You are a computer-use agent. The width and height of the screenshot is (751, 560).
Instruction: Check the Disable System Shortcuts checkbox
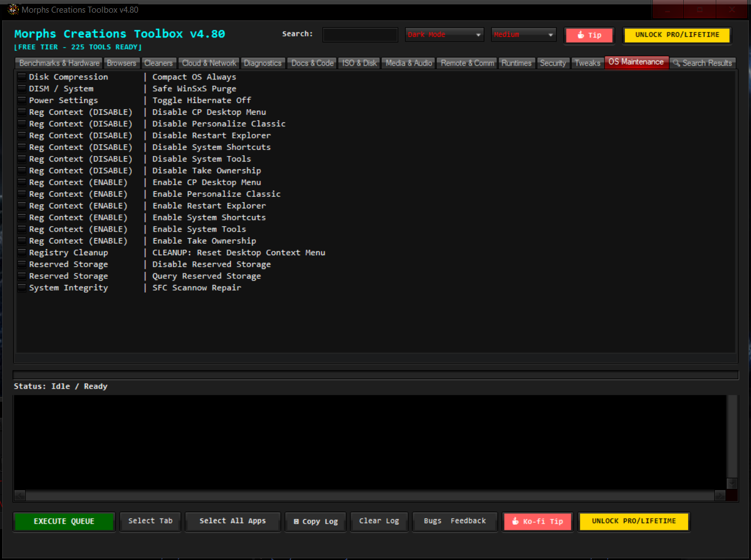[x=22, y=147]
